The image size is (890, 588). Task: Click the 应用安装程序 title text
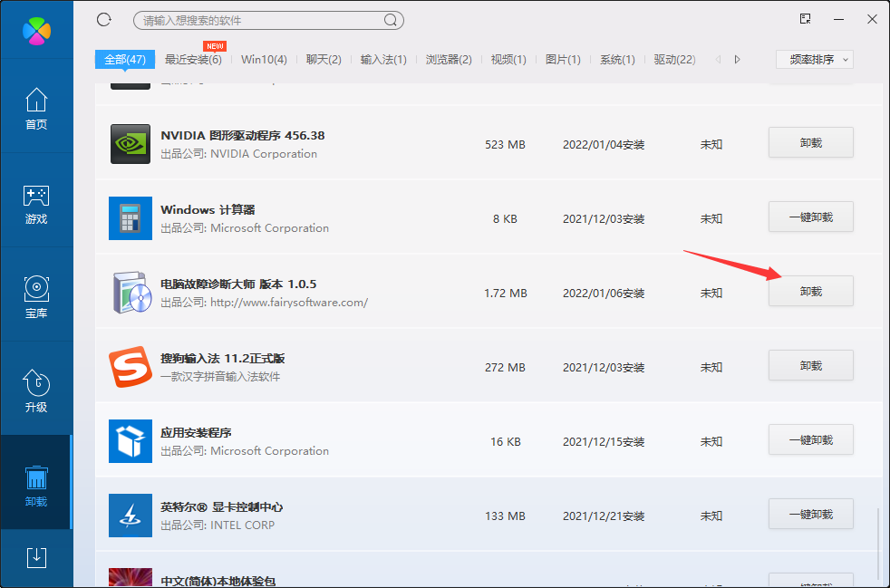click(196, 433)
